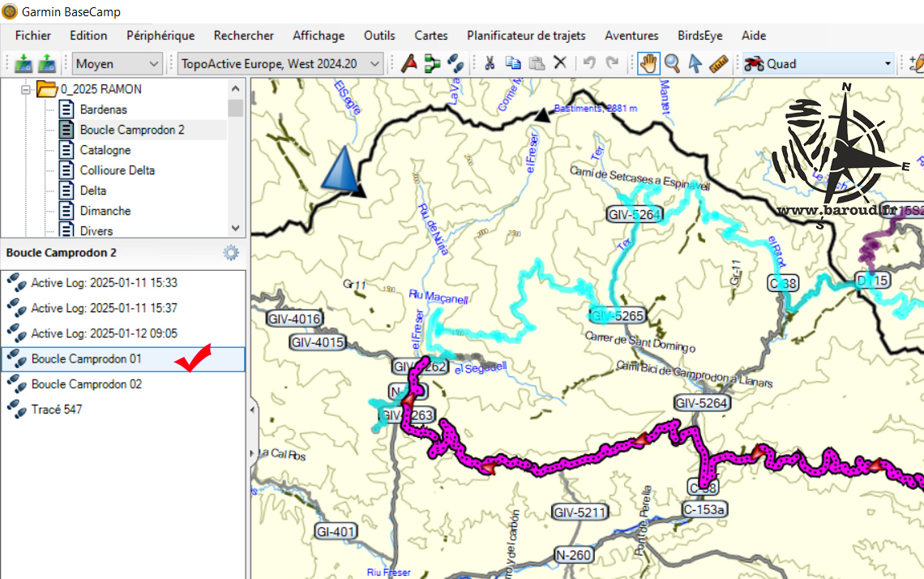Select the New Route tool
Viewport: 924px width, 579px height.
(x=432, y=64)
